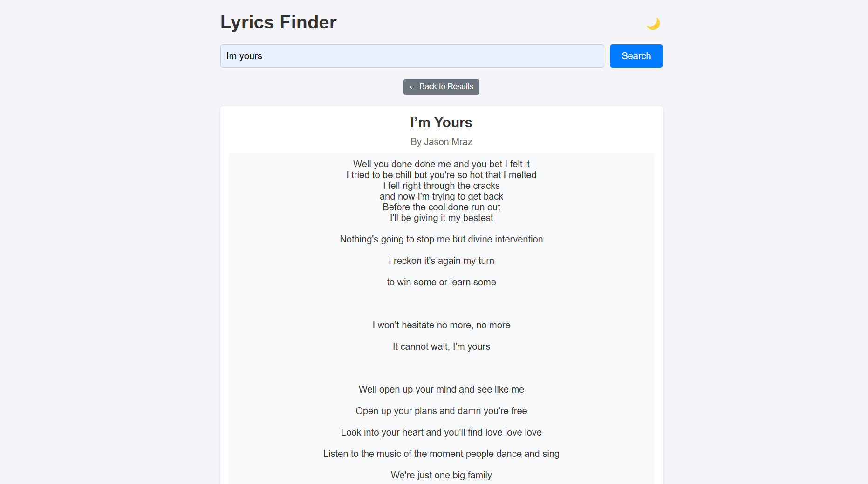The image size is (868, 484).
Task: Click the lyric I reckon it's again my turn
Action: (x=441, y=261)
